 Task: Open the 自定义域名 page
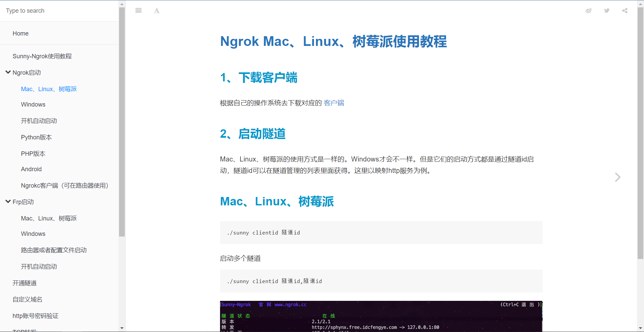pos(28,300)
